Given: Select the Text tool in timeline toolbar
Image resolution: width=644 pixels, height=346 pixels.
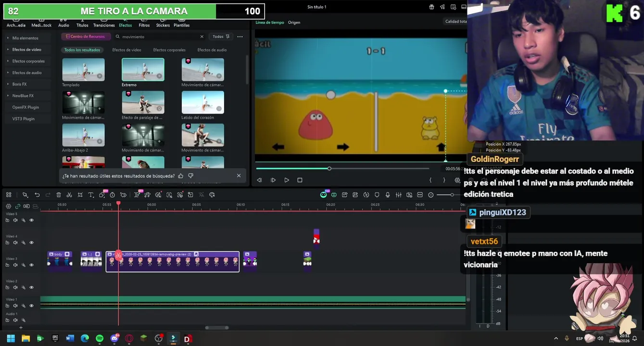Looking at the screenshot, I should pyautogui.click(x=90, y=195).
